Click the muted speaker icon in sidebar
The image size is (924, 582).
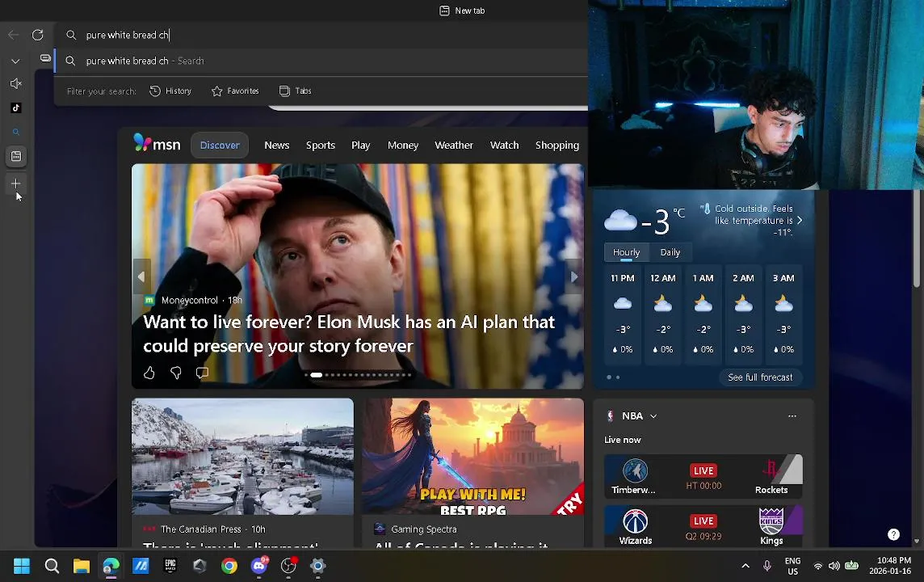tap(16, 84)
